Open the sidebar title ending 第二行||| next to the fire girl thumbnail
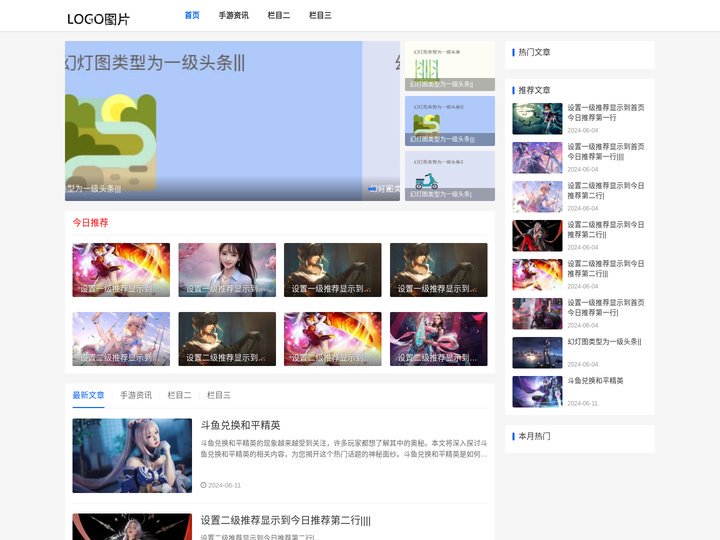This screenshot has width=720, height=540. [606, 269]
